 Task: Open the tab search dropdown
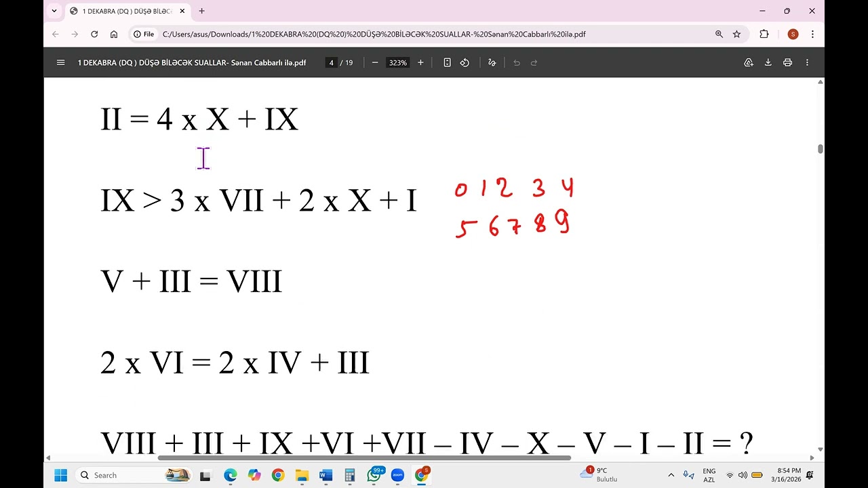[54, 11]
